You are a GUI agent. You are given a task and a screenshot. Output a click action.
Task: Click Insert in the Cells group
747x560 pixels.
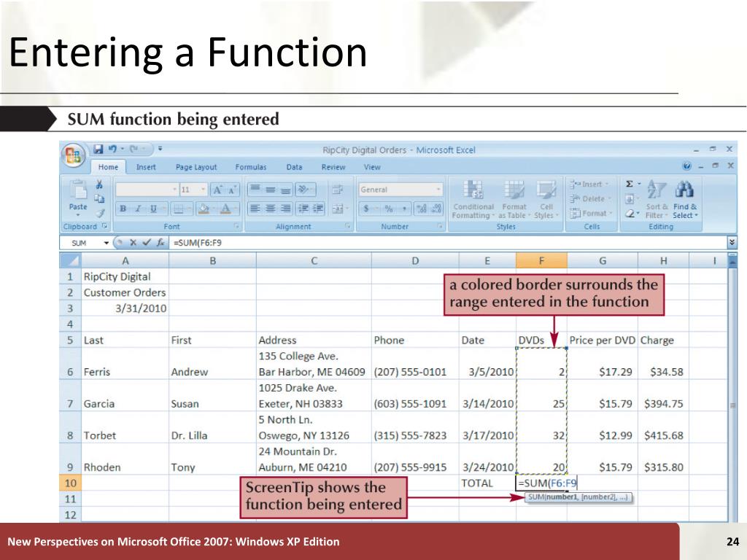[589, 184]
